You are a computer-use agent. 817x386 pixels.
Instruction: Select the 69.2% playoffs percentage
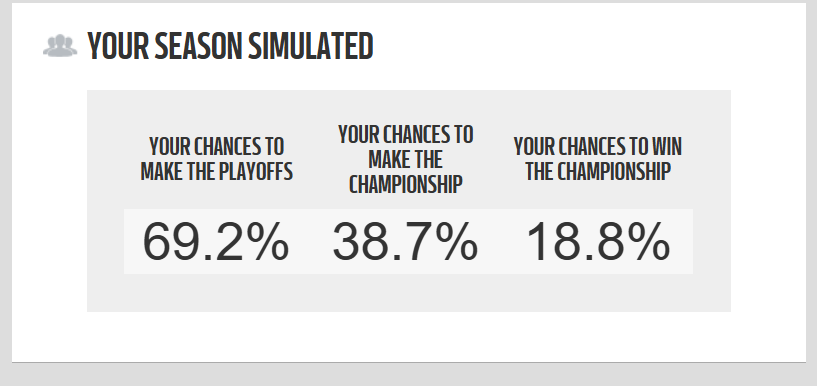216,242
